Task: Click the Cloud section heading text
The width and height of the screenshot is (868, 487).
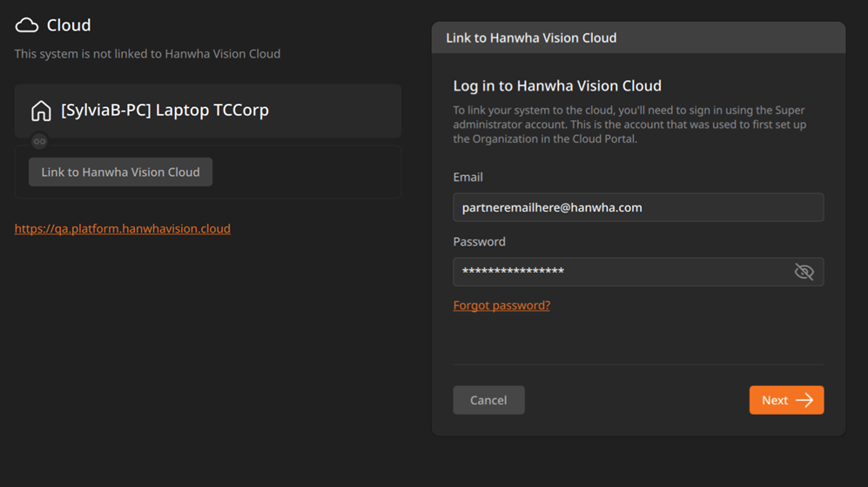Action: pos(69,25)
